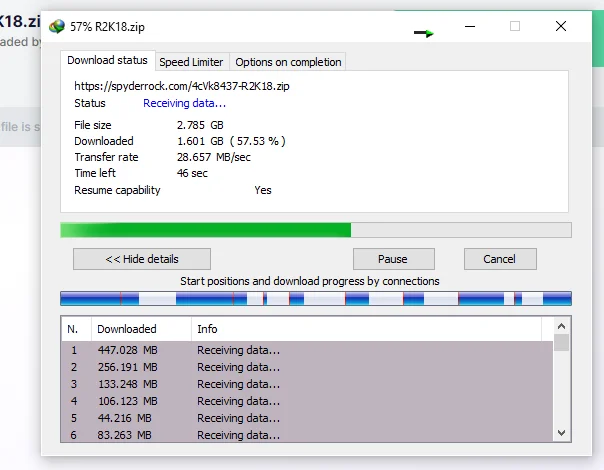The height and width of the screenshot is (470, 604).
Task: Select connection row with 106.123 MB
Action: point(307,401)
